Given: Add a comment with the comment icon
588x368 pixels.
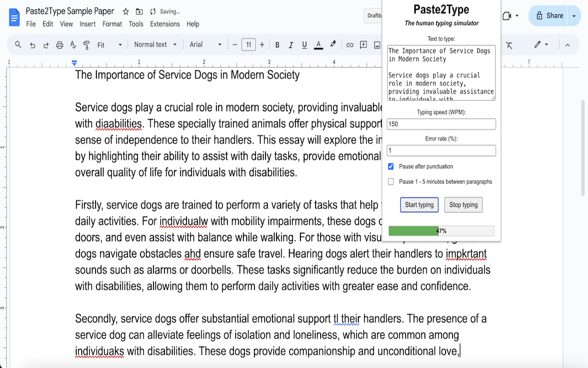Looking at the screenshot, I should (x=363, y=45).
